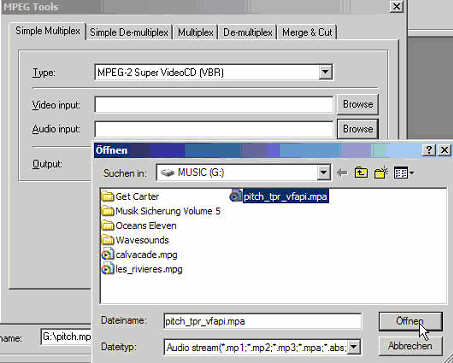Select the les_rivieres.mpg file name
Image resolution: width=453 pixels, height=363 pixels.
[x=149, y=269]
